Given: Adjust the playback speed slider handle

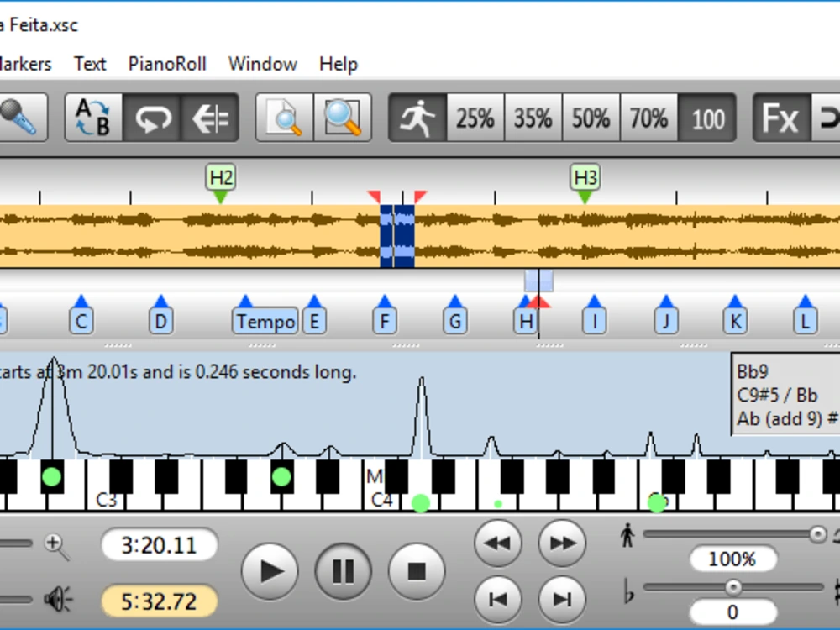Looking at the screenshot, I should 817,534.
